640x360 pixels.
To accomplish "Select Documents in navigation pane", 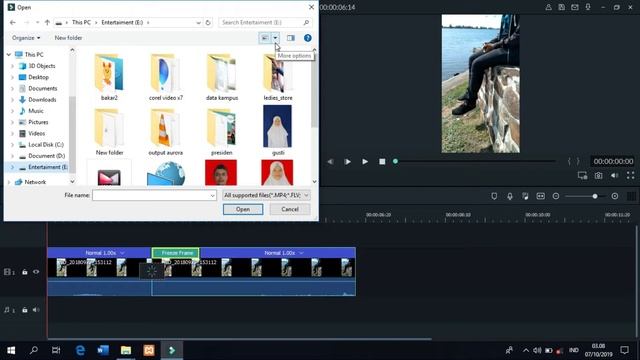I will pos(42,88).
